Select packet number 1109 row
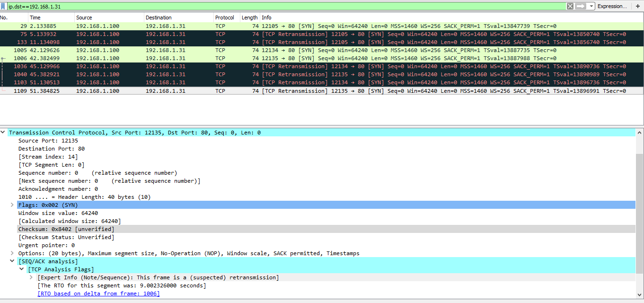Screen dimensions: 644x303 322,91
